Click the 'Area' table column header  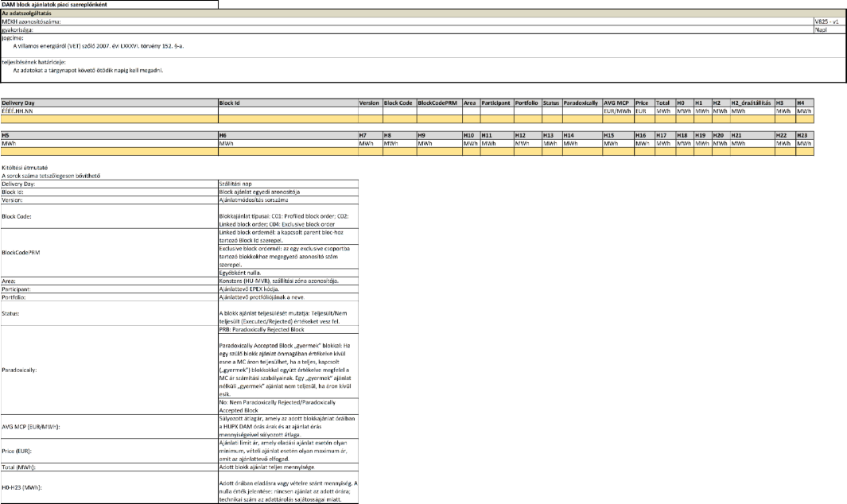471,103
